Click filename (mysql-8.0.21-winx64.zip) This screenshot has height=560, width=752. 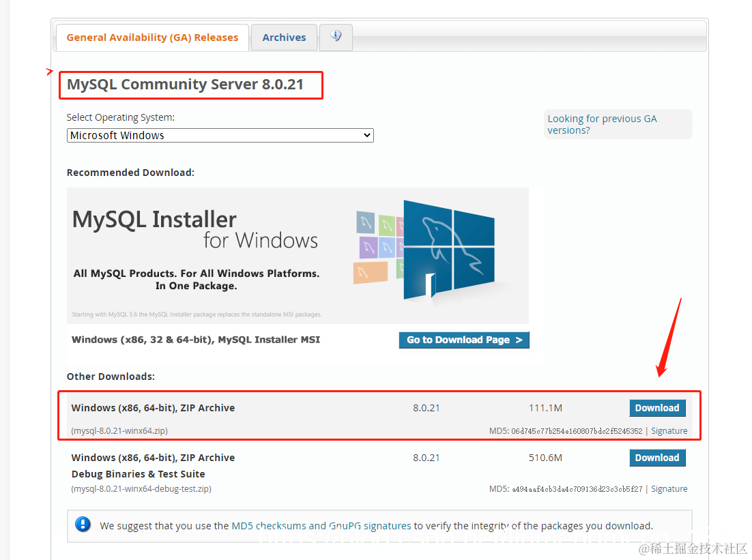pos(119,430)
